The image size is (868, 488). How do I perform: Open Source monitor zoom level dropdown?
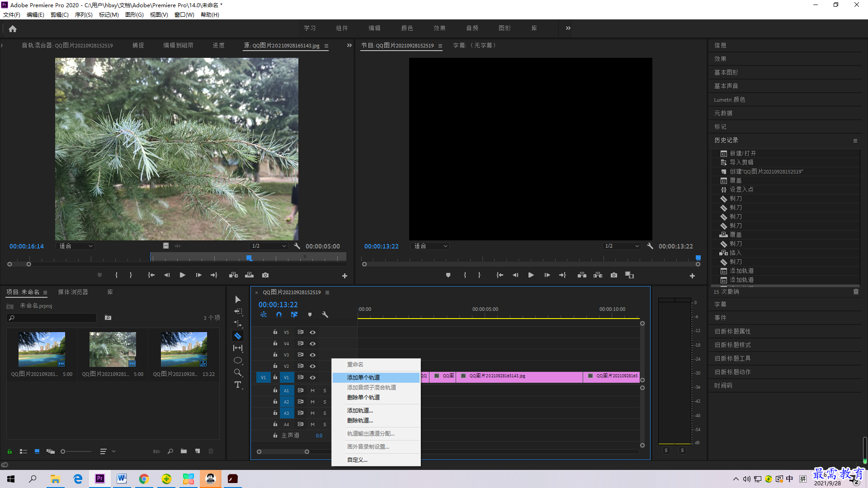coord(75,246)
